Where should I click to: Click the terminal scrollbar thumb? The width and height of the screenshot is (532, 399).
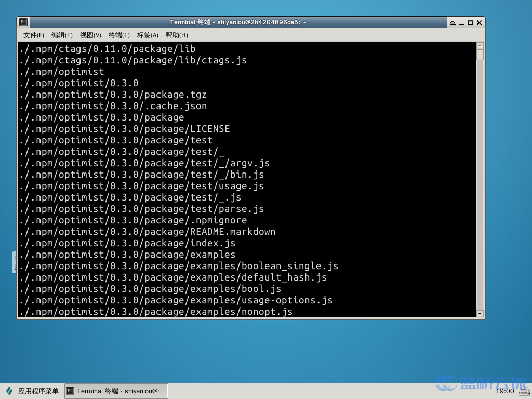coord(480,55)
